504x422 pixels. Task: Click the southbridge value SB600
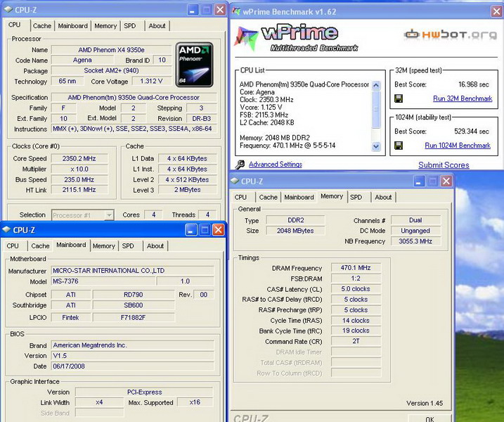[x=134, y=305]
